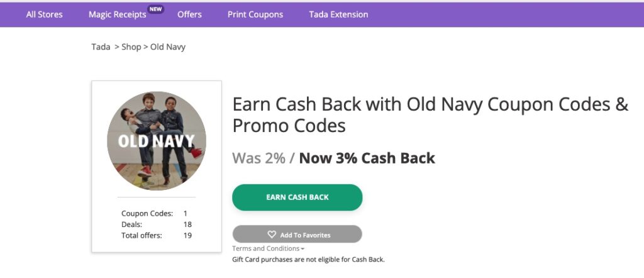This screenshot has width=644, height=278.
Task: Select Print Coupons in the navigation bar
Action: tap(255, 14)
